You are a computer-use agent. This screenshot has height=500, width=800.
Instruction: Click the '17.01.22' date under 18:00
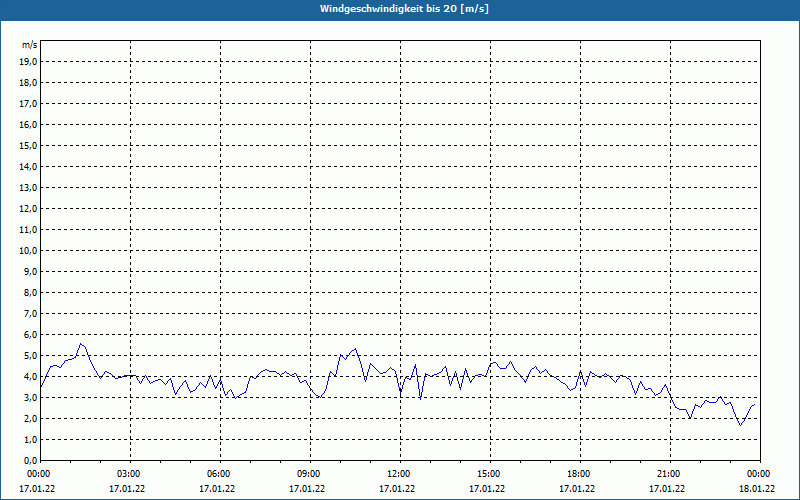[x=577, y=489]
